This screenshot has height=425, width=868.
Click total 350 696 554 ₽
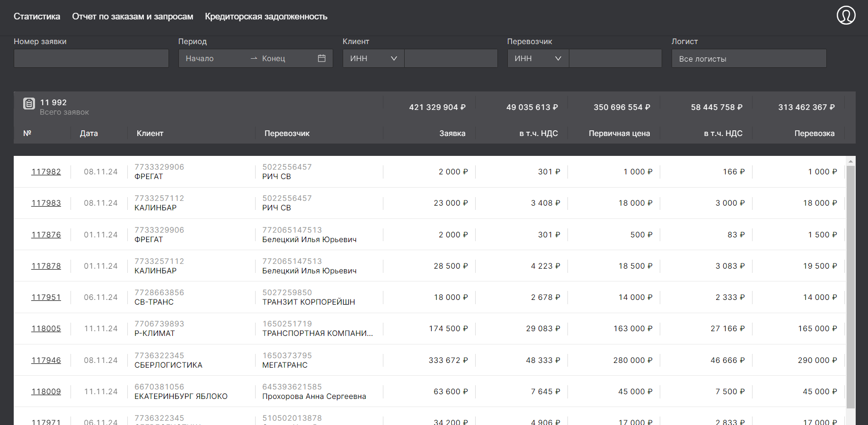point(622,107)
